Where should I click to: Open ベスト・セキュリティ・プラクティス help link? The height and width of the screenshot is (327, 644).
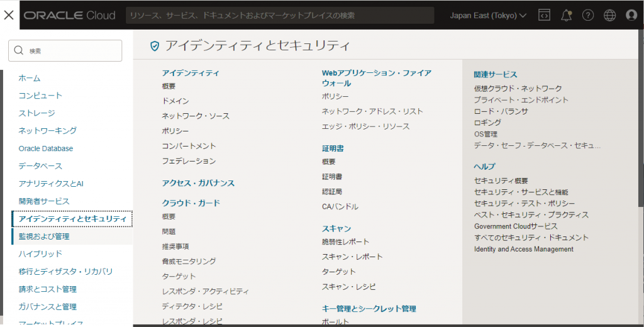(531, 215)
